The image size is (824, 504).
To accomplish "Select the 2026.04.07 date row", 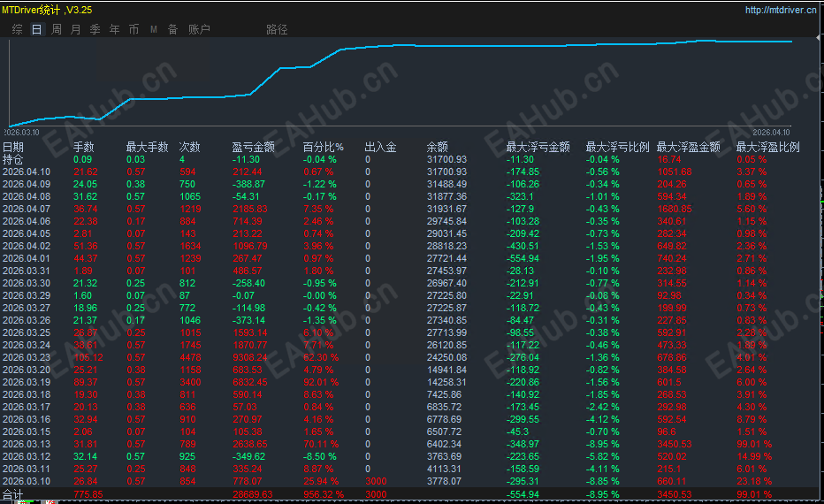I will tap(27, 209).
